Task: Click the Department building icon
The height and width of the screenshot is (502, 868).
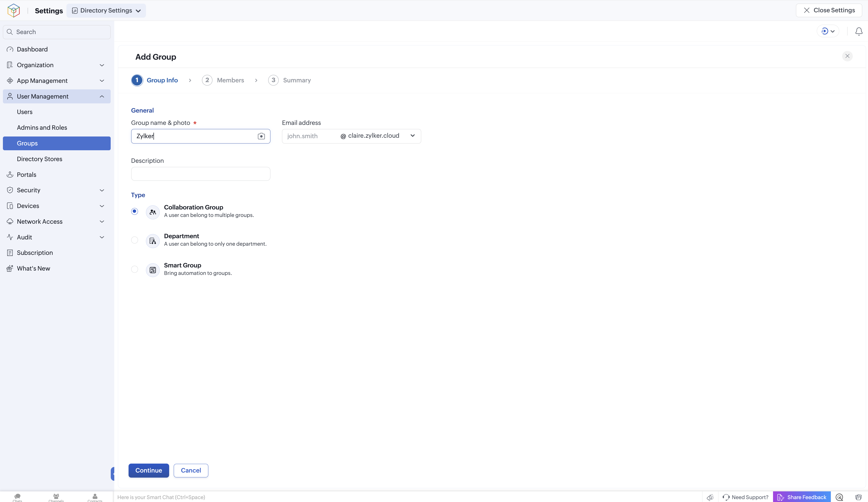Action: click(152, 241)
